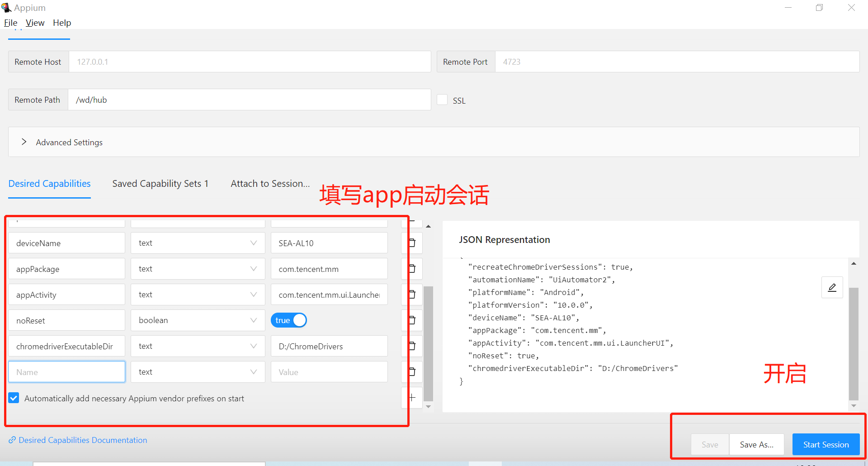Screen dimensions: 868x466
Task: Delete the chromedriverExecutableDir capability row
Action: (x=412, y=346)
